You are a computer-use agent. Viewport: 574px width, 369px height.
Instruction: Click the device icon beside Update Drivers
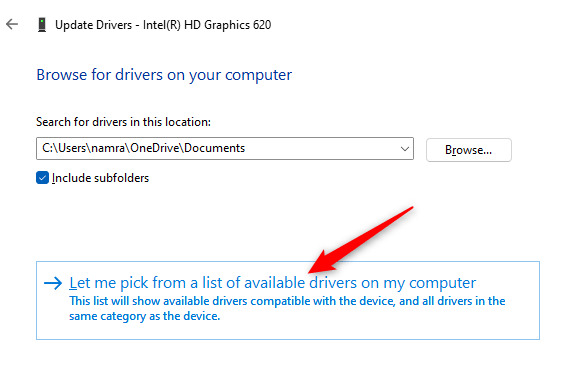tap(42, 25)
